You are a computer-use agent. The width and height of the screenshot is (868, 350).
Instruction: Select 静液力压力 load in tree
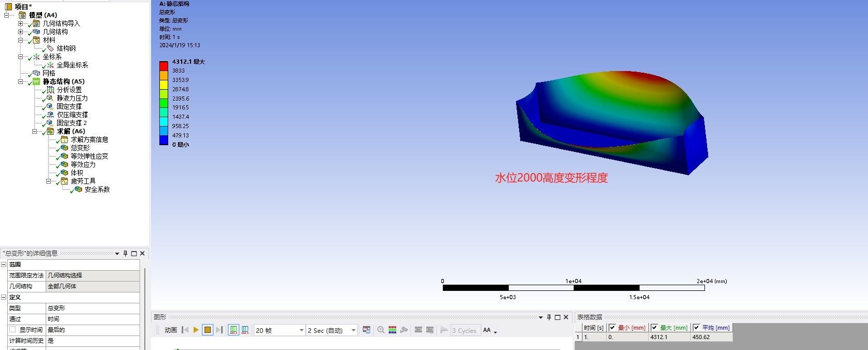pos(72,98)
